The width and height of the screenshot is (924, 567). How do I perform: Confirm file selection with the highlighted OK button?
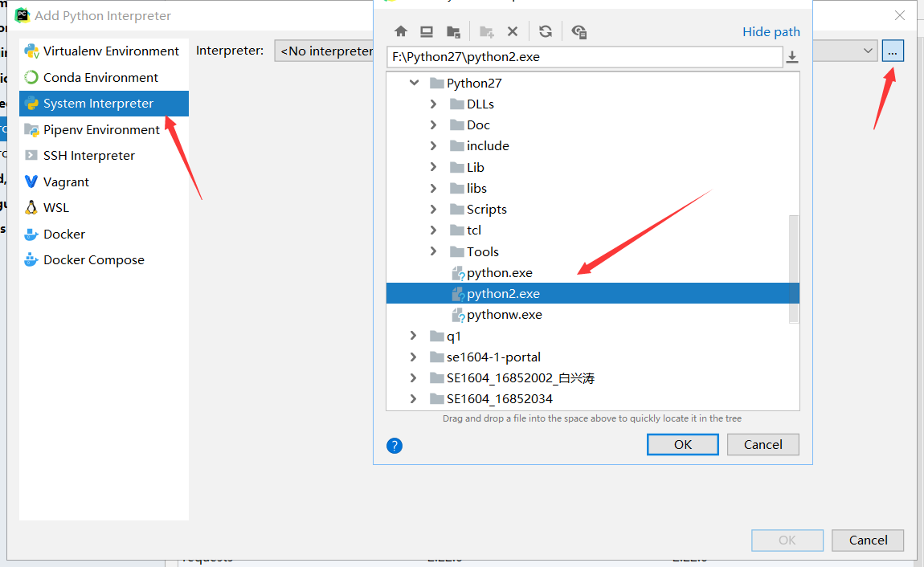(x=682, y=445)
